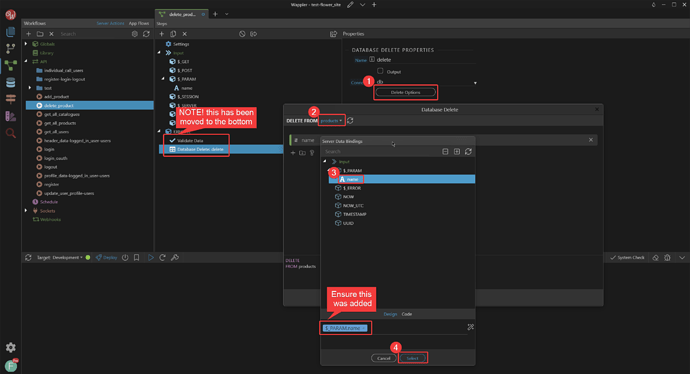Open the Routing signpost sidebar icon
Image resolution: width=690 pixels, height=374 pixels.
coord(11,99)
